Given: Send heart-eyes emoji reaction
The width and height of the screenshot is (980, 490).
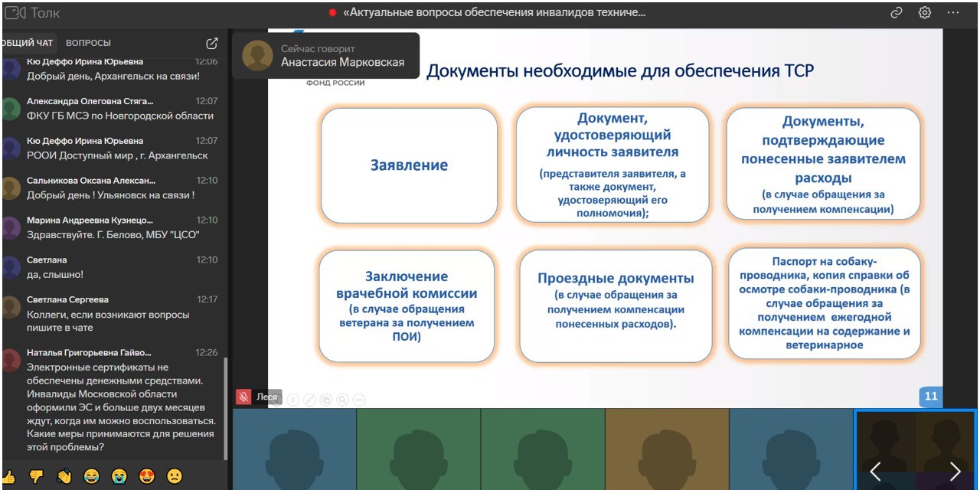Looking at the screenshot, I should [x=147, y=476].
